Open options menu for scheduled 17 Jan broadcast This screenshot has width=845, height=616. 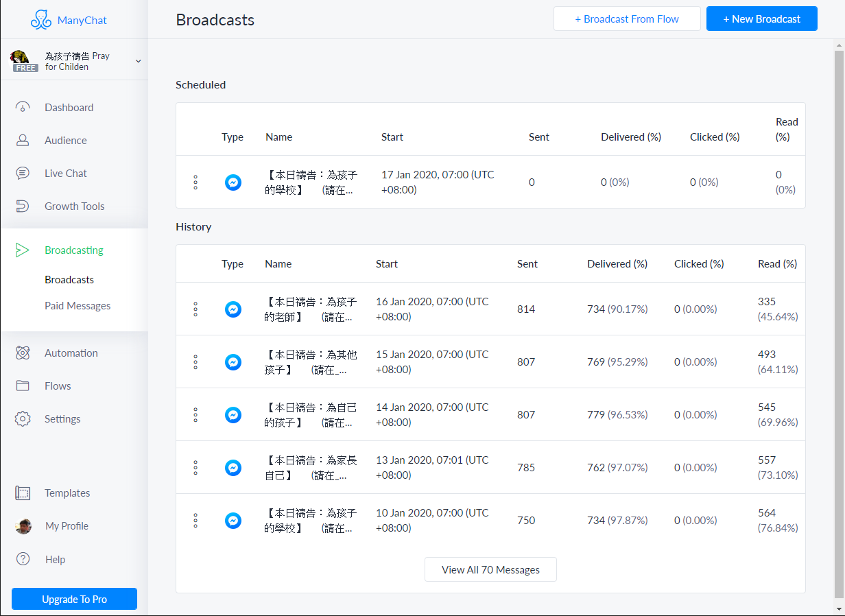point(195,182)
